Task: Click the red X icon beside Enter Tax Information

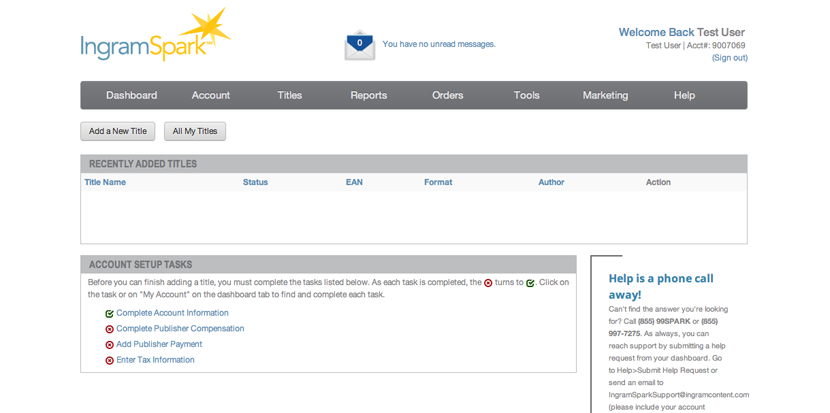Action: point(110,360)
